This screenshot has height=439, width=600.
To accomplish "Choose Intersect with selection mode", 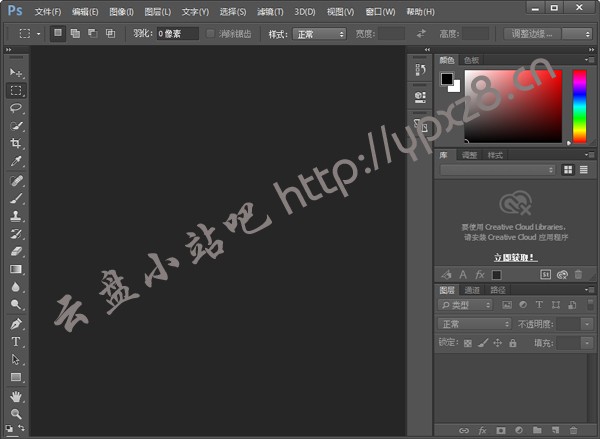I will coord(111,34).
